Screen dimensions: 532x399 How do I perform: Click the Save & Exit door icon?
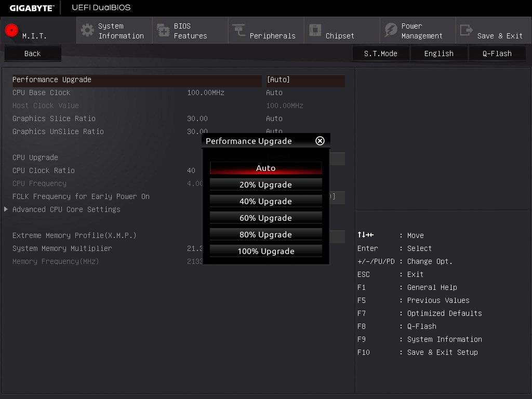tap(467, 30)
